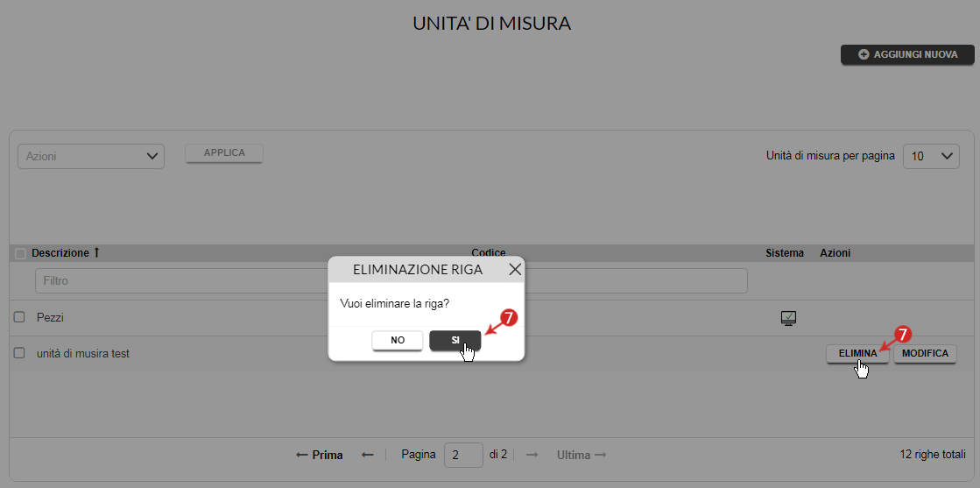This screenshot has width=980, height=488.
Task: Toggle the select-all checkbox in table header
Action: point(21,253)
